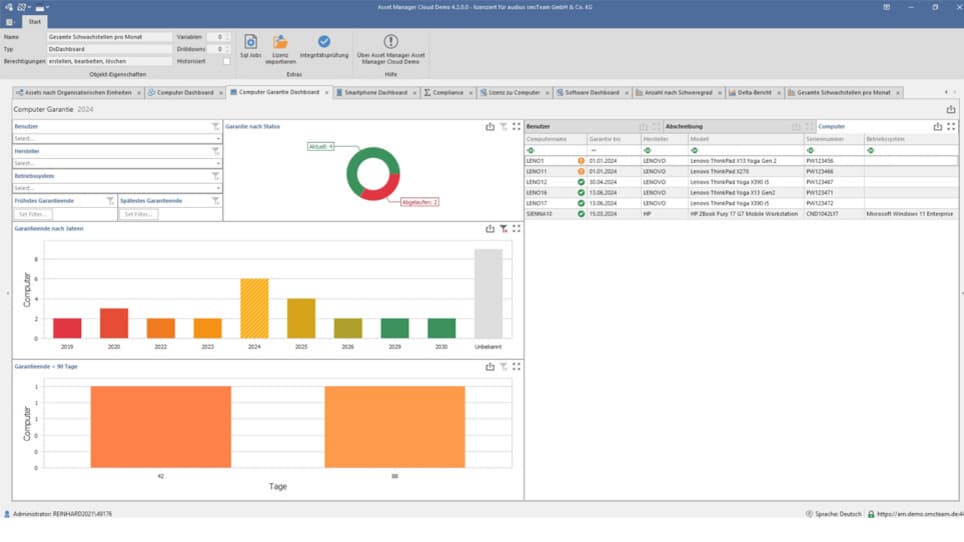
Task: Click Set Filter under Spätestes Garantieende
Action: pyautogui.click(x=138, y=214)
